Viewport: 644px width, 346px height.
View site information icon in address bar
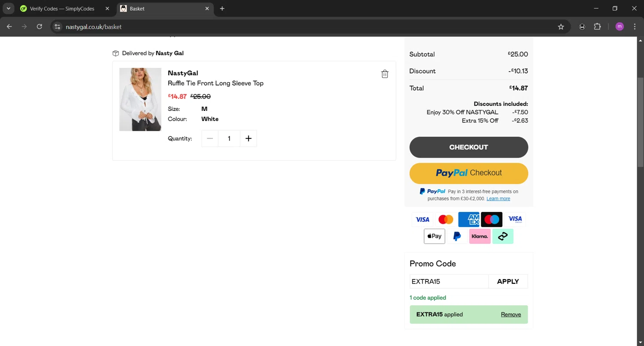point(58,27)
